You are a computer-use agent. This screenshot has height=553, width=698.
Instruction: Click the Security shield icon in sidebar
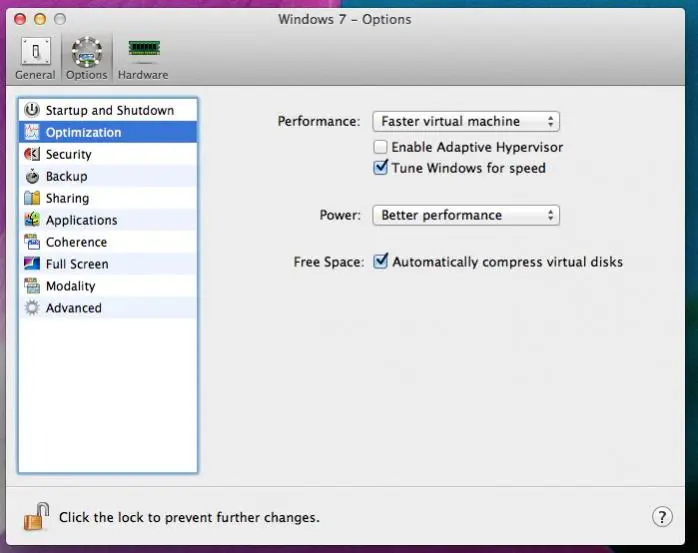[31, 154]
